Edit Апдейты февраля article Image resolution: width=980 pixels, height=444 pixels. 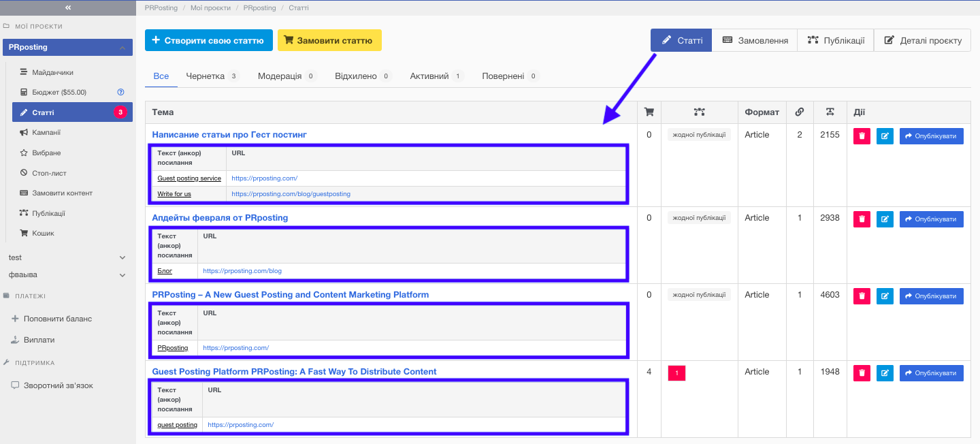[885, 219]
